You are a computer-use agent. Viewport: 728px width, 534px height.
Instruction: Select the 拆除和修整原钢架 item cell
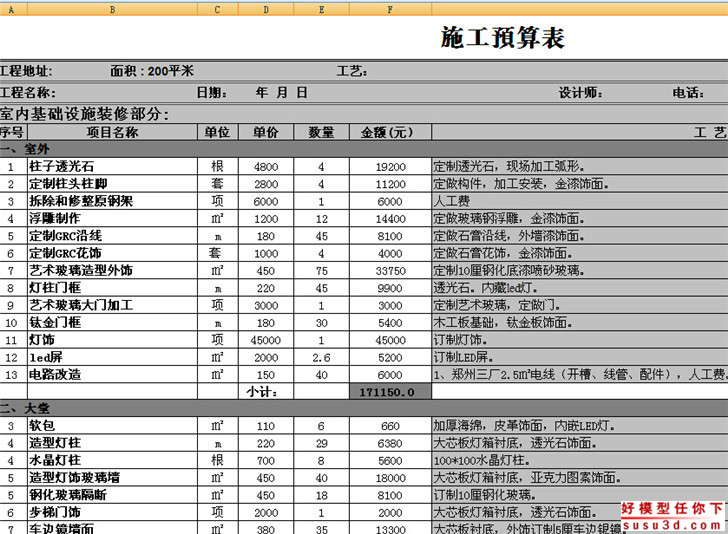click(x=112, y=201)
